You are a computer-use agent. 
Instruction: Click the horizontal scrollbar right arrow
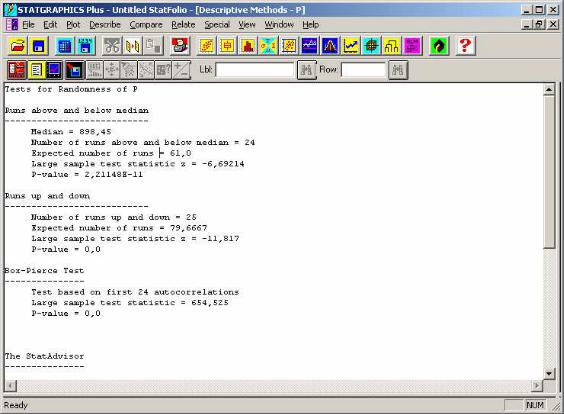click(x=537, y=386)
